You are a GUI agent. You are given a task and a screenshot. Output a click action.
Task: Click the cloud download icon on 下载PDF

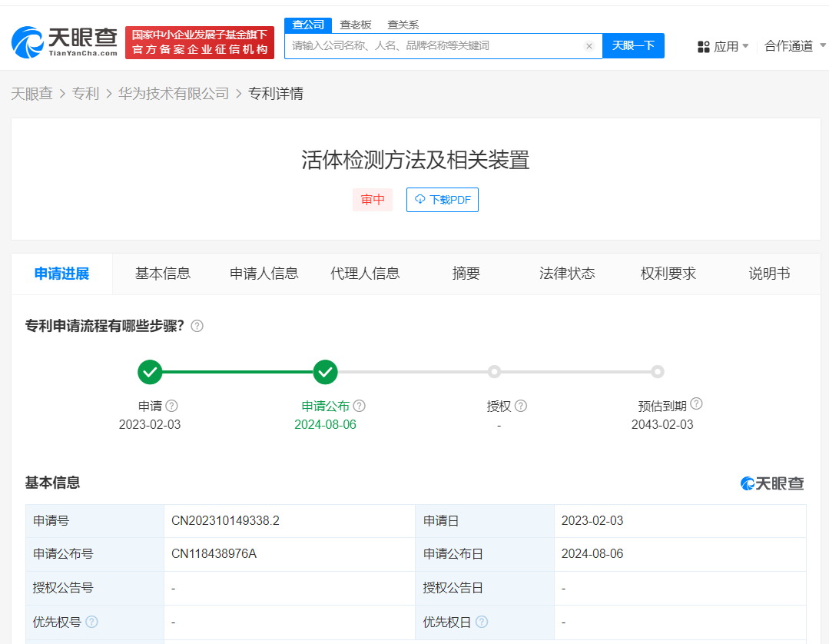419,200
